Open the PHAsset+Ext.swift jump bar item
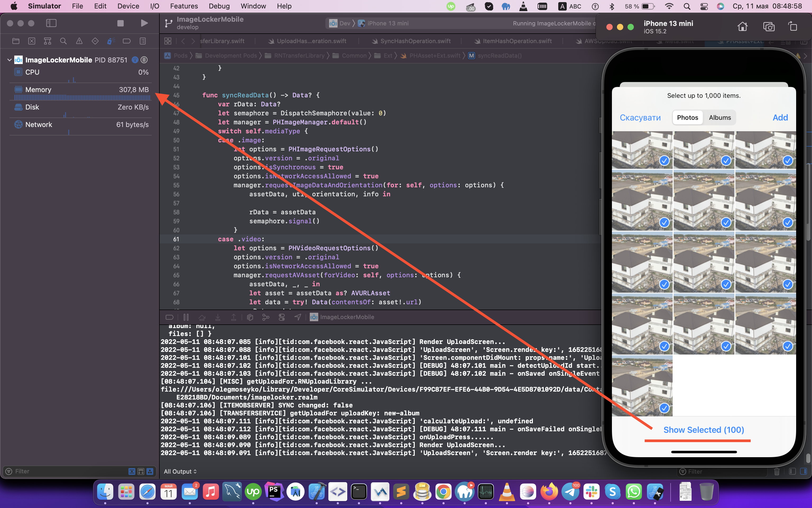 [431, 56]
